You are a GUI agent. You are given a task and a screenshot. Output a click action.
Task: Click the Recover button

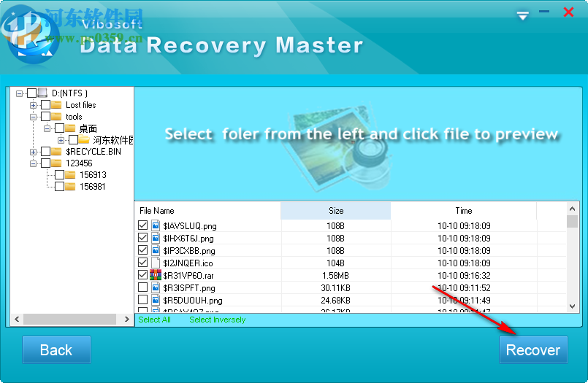coord(533,349)
